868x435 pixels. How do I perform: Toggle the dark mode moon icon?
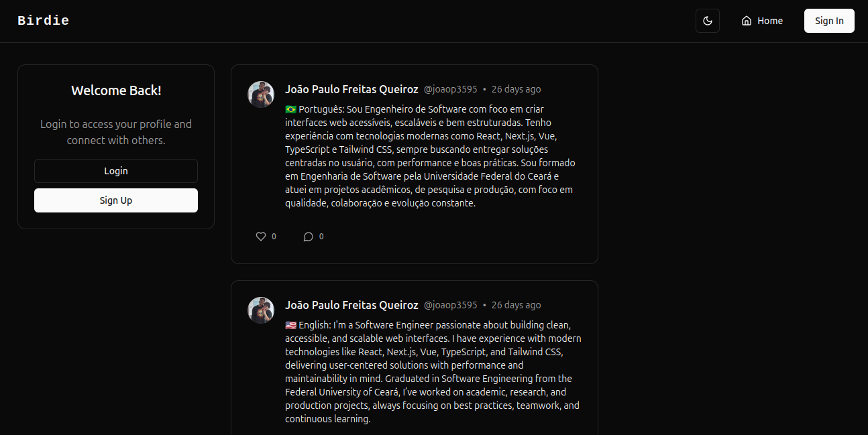pos(708,21)
